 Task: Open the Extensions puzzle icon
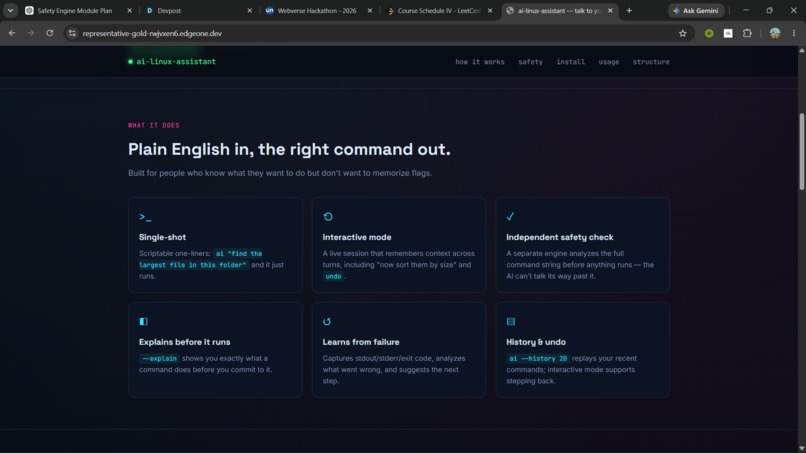pyautogui.click(x=747, y=33)
